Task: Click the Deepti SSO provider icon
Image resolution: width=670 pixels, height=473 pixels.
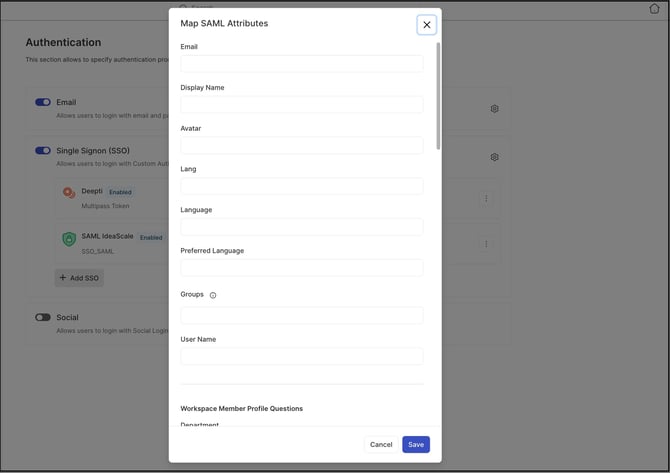Action: 69,192
